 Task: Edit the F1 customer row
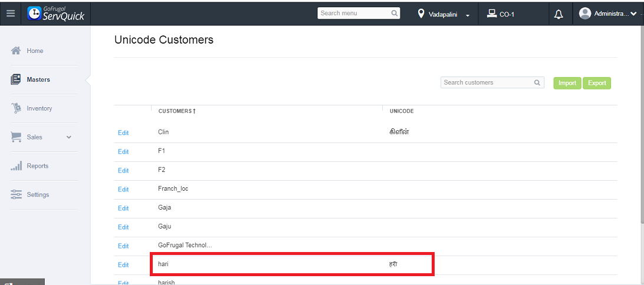123,152
